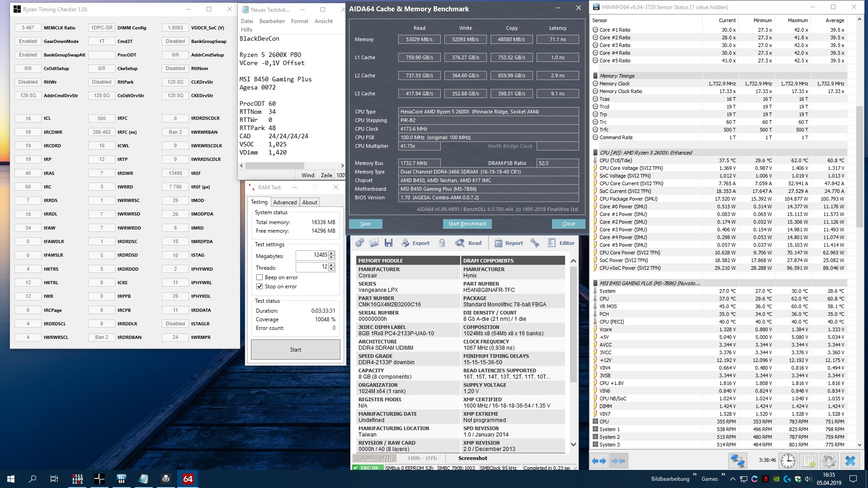
Task: Click the Megabytes input field
Action: [x=312, y=255]
